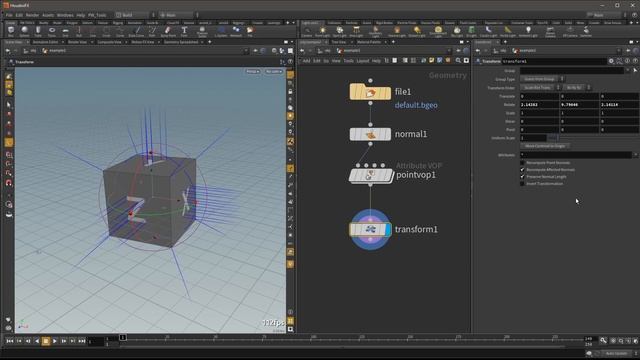Click the Torus shelf tool
Screen dimensions: 640x360
tap(52, 31)
